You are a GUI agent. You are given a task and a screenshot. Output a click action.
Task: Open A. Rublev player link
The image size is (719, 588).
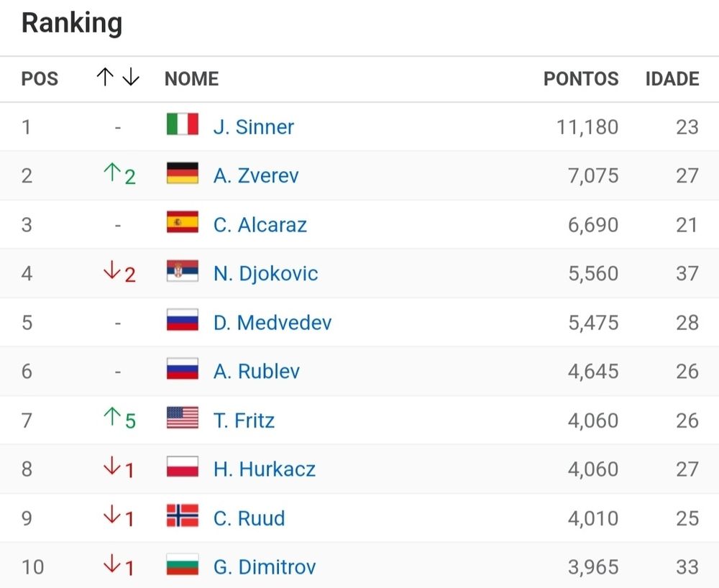coord(257,371)
